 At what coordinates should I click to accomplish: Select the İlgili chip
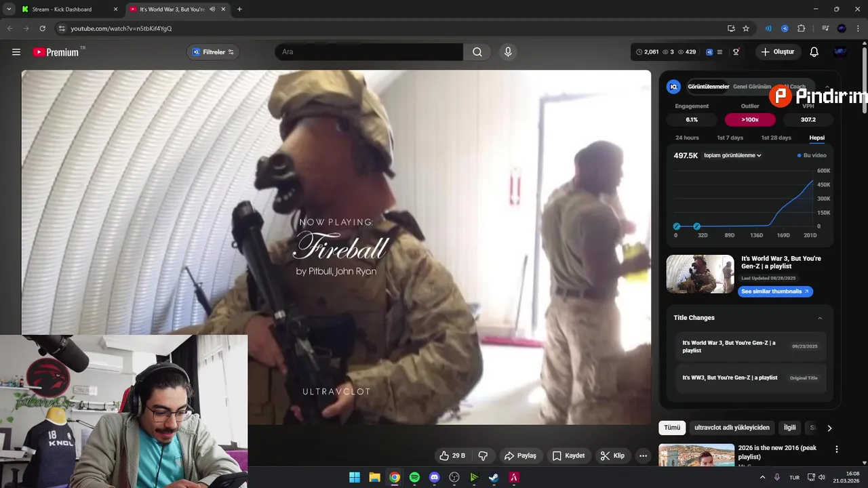coord(789,428)
